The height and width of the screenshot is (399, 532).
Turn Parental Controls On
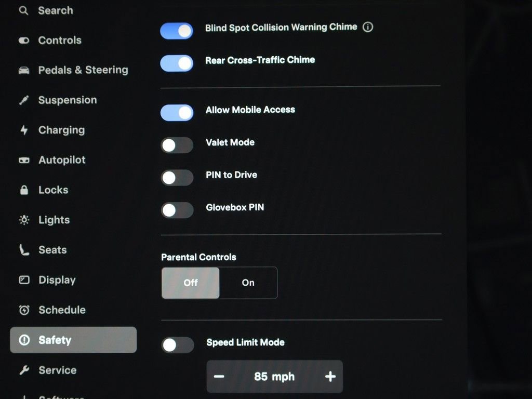coord(248,283)
